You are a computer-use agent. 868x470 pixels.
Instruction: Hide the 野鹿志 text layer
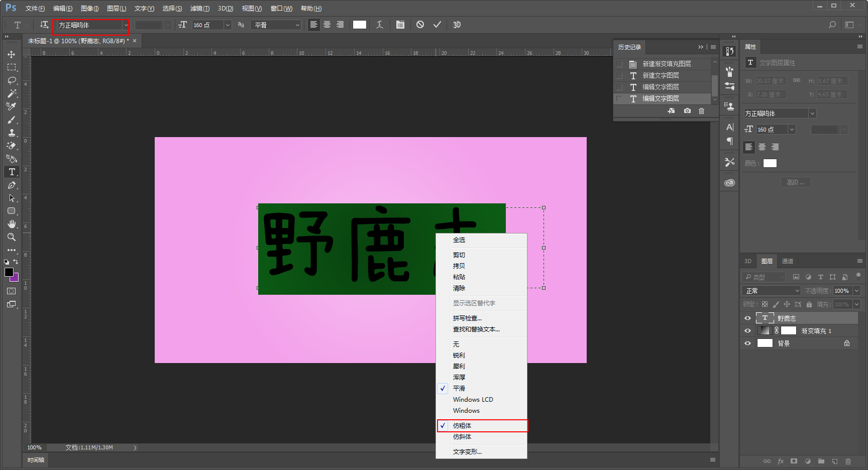click(x=747, y=318)
